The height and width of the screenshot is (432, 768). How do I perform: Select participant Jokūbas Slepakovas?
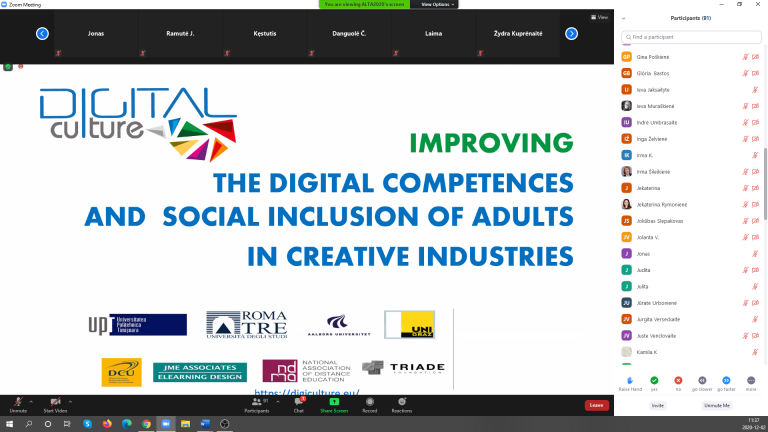coord(691,221)
